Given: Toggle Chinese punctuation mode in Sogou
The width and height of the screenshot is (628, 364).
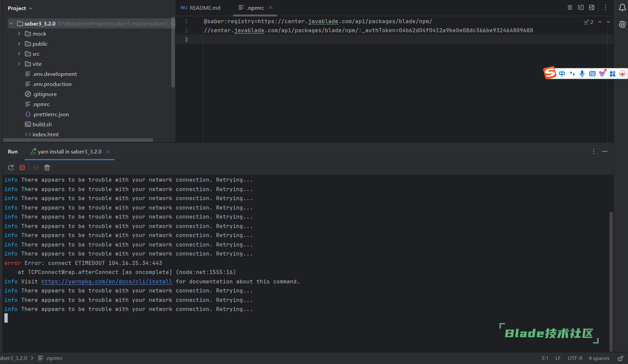Looking at the screenshot, I should (x=572, y=74).
